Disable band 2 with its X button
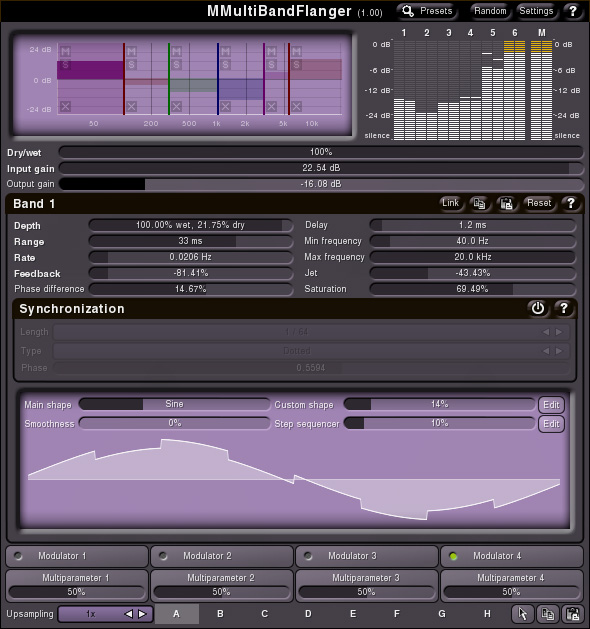This screenshot has height=629, width=590. click(131, 106)
